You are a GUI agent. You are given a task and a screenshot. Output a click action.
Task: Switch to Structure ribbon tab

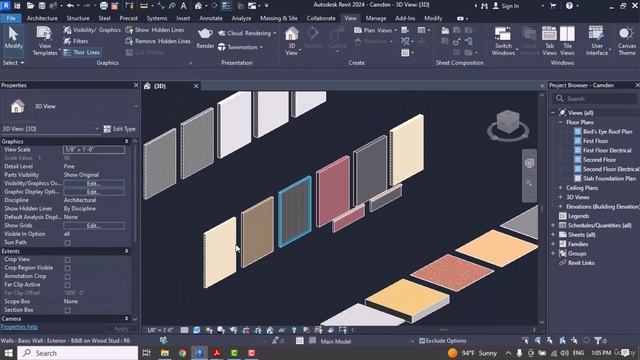coord(78,18)
